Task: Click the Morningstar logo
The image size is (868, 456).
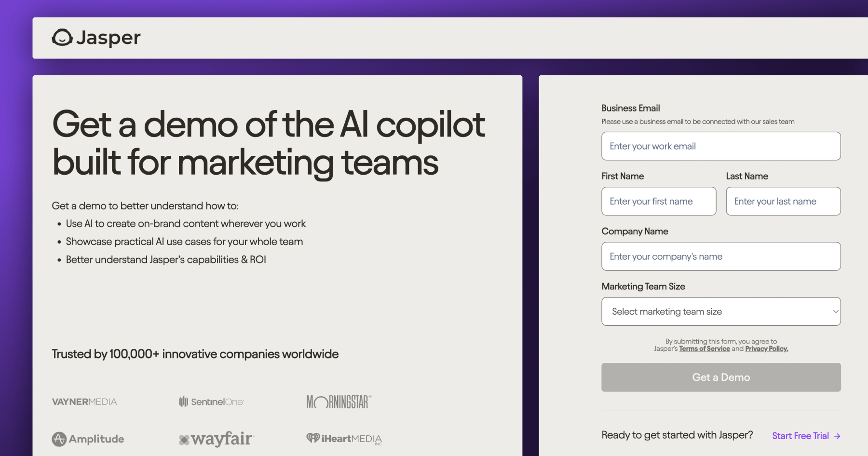Action: [339, 401]
